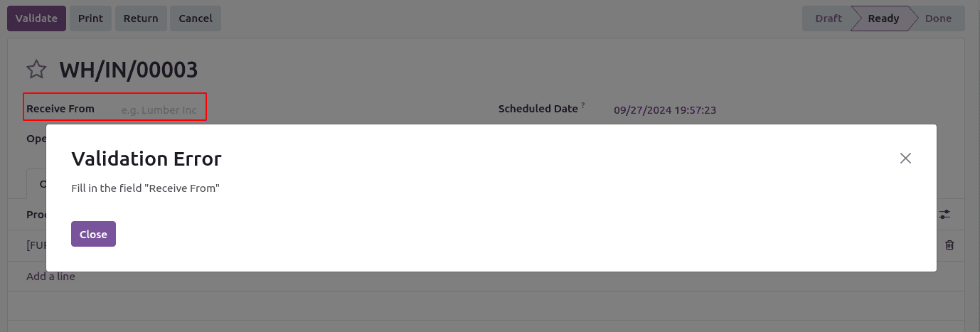Open the Receive From field dropdown
This screenshot has height=332, width=980.
[x=159, y=110]
